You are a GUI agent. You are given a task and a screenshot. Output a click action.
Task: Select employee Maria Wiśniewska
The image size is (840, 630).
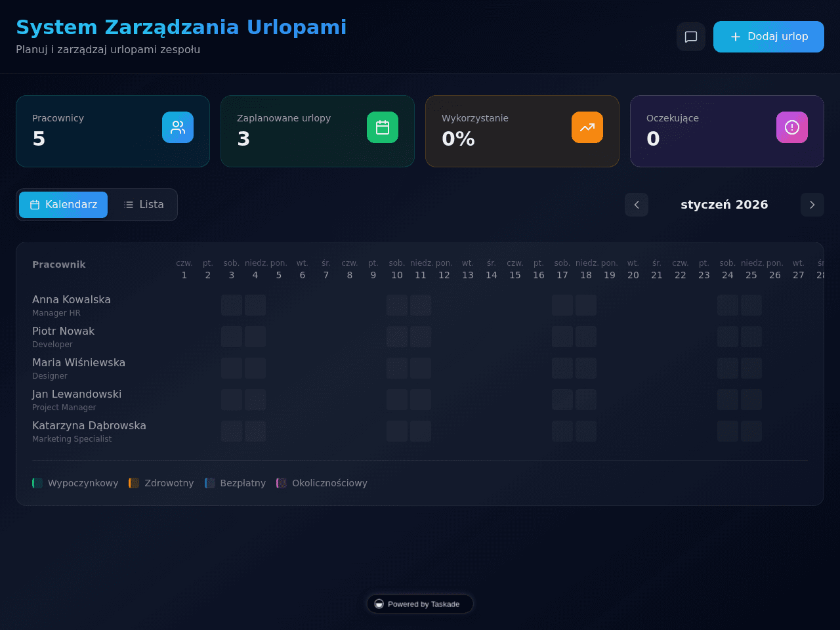[x=79, y=363]
